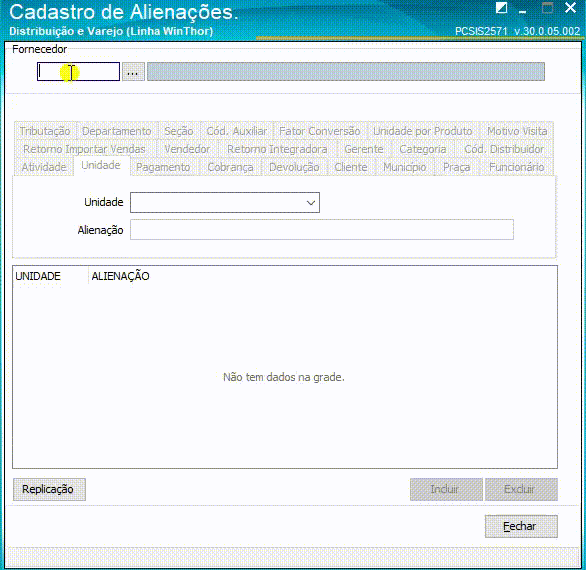586x570 pixels.
Task: Switch to the Praça tab
Action: coord(456,167)
